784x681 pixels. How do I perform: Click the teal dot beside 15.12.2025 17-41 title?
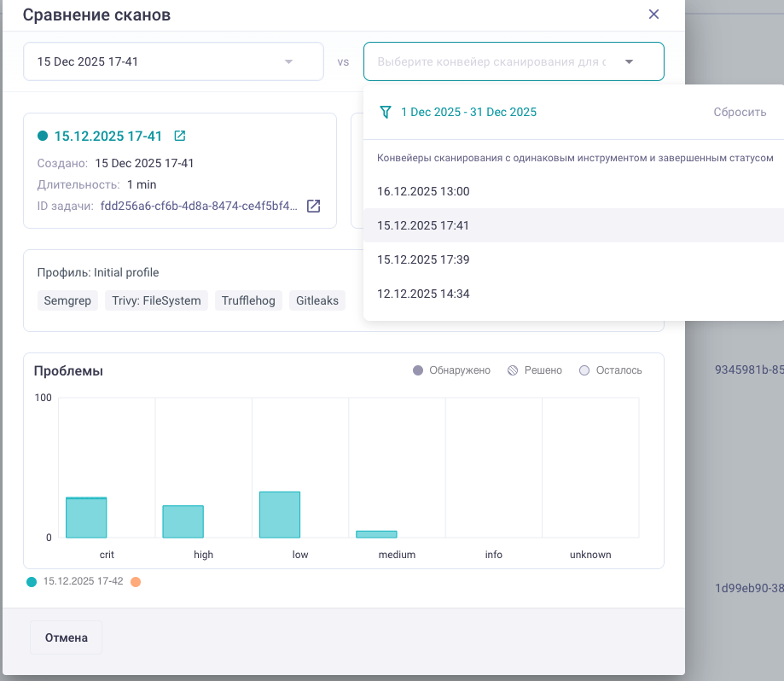tap(43, 136)
